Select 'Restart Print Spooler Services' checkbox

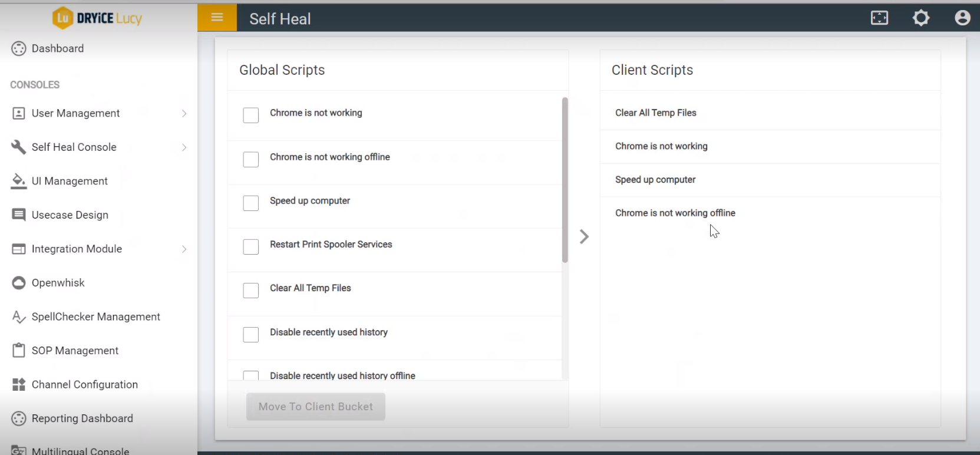[x=251, y=246]
